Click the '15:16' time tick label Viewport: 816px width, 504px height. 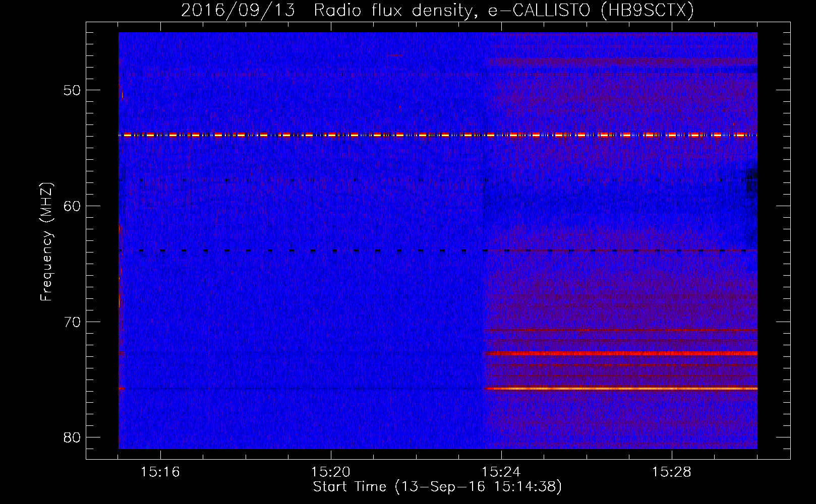pos(160,472)
